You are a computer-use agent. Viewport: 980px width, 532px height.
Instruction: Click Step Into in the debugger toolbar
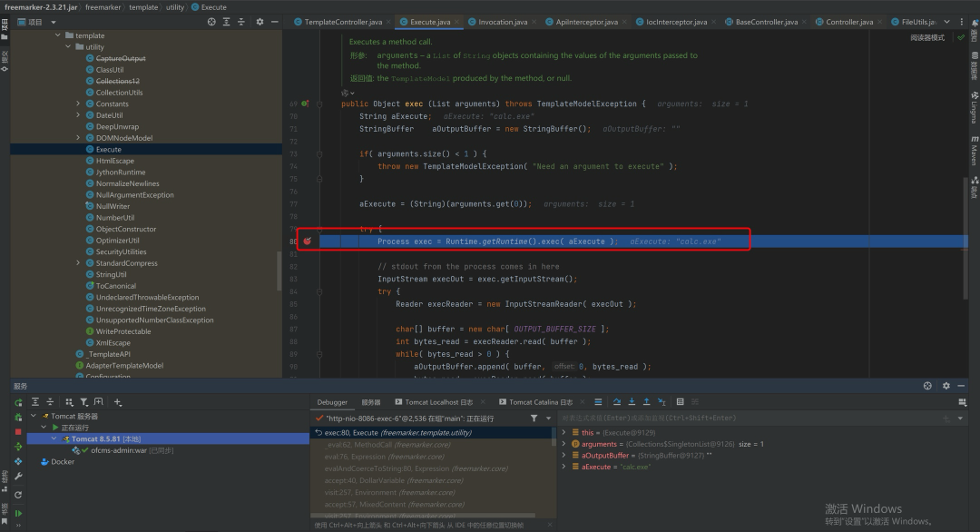(632, 402)
